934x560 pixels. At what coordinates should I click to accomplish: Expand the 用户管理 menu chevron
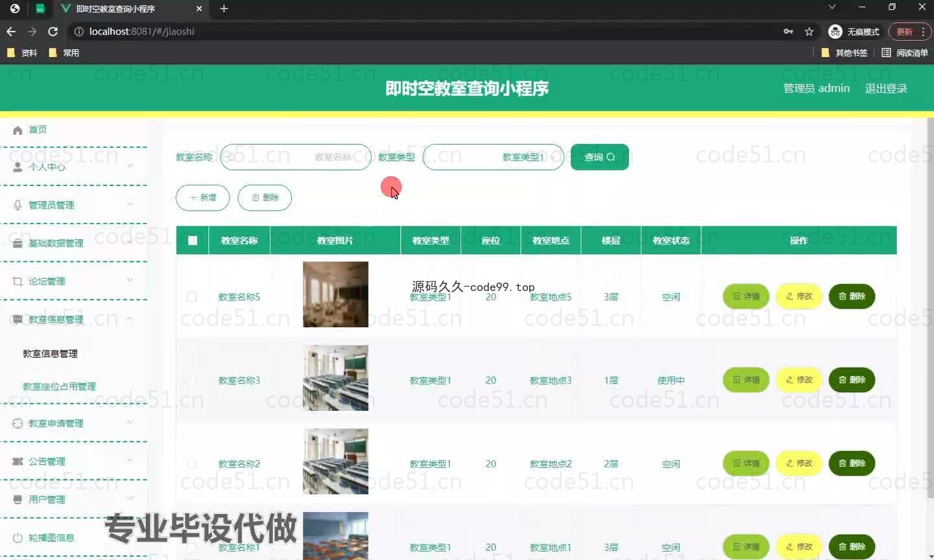tap(130, 498)
